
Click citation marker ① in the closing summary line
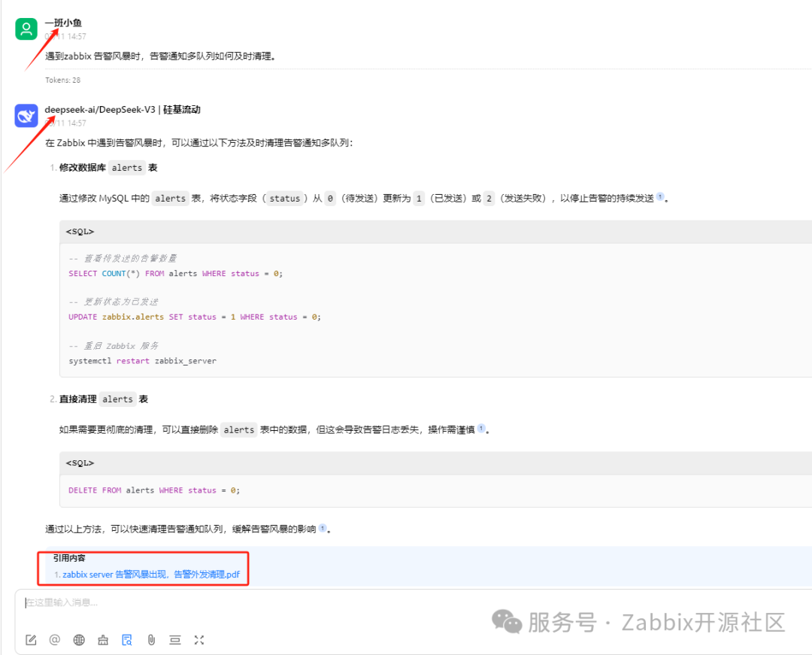point(322,528)
